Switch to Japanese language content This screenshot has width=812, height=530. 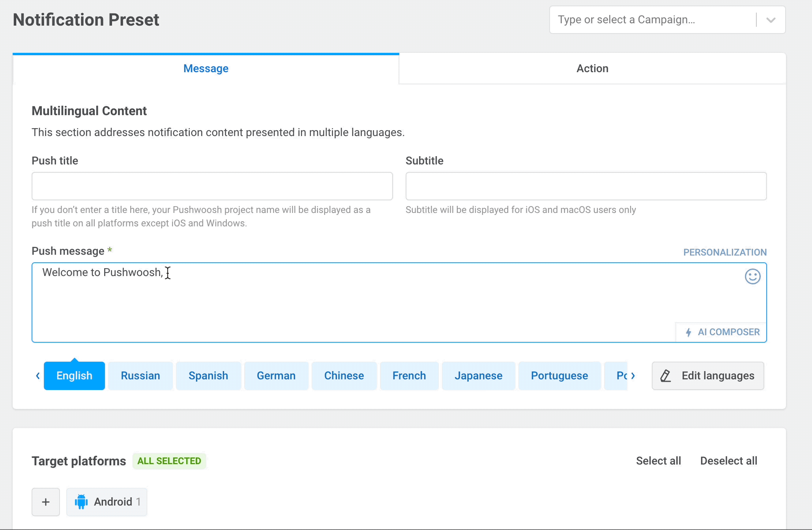coord(478,376)
